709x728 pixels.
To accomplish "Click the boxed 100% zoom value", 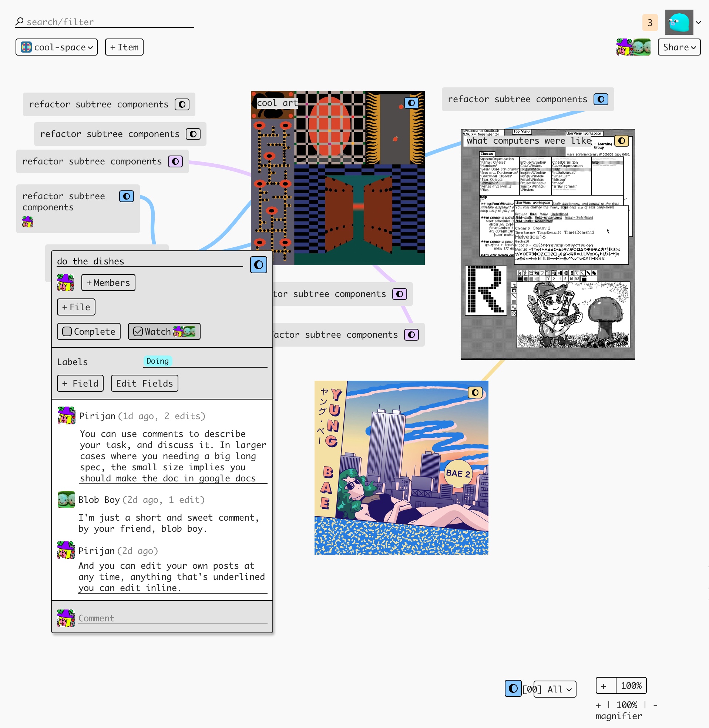I will (x=631, y=686).
